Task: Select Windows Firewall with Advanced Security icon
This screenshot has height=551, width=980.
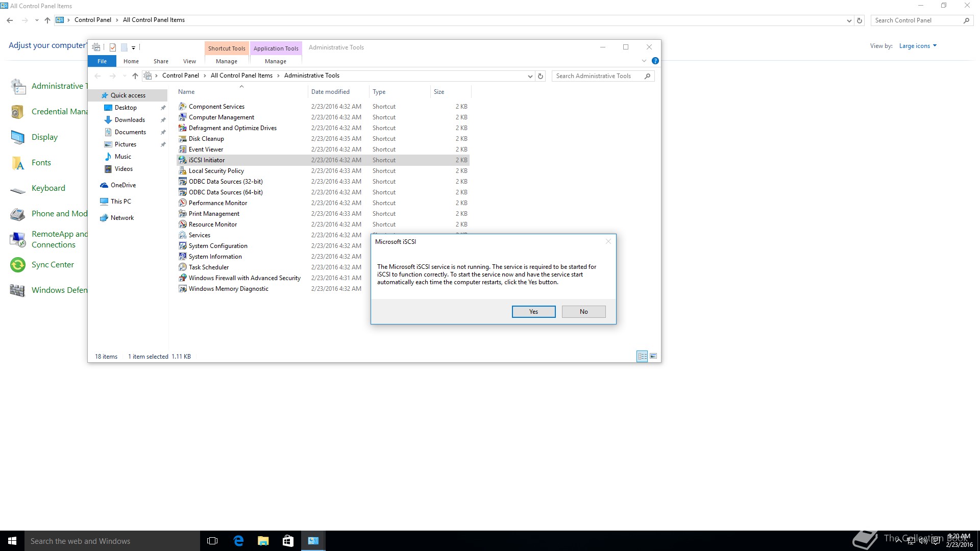Action: pos(182,278)
